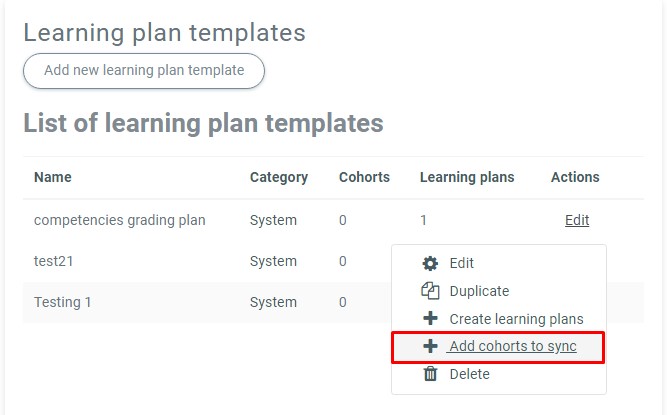Click the trash icon next to Delete
Viewport: 667px width, 415px height.
[431, 374]
